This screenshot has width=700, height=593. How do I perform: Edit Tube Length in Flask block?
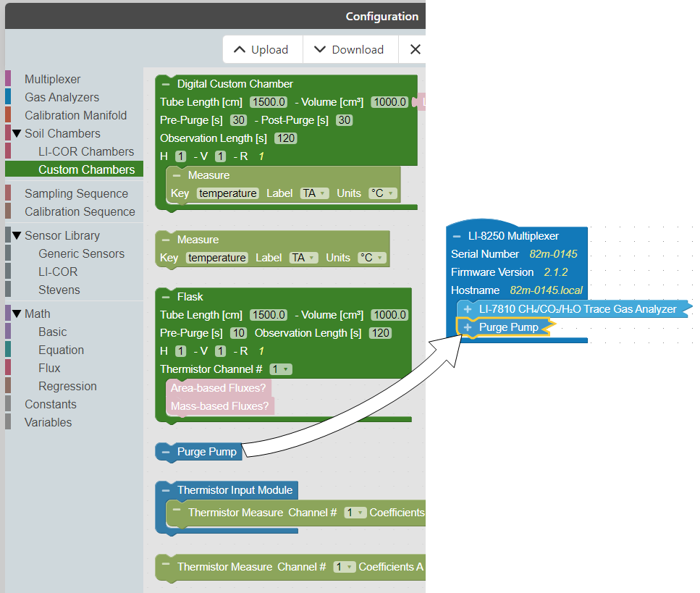click(269, 315)
